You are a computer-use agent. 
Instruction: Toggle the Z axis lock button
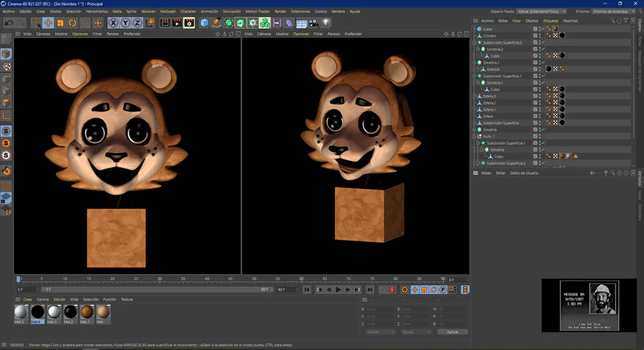click(x=137, y=23)
